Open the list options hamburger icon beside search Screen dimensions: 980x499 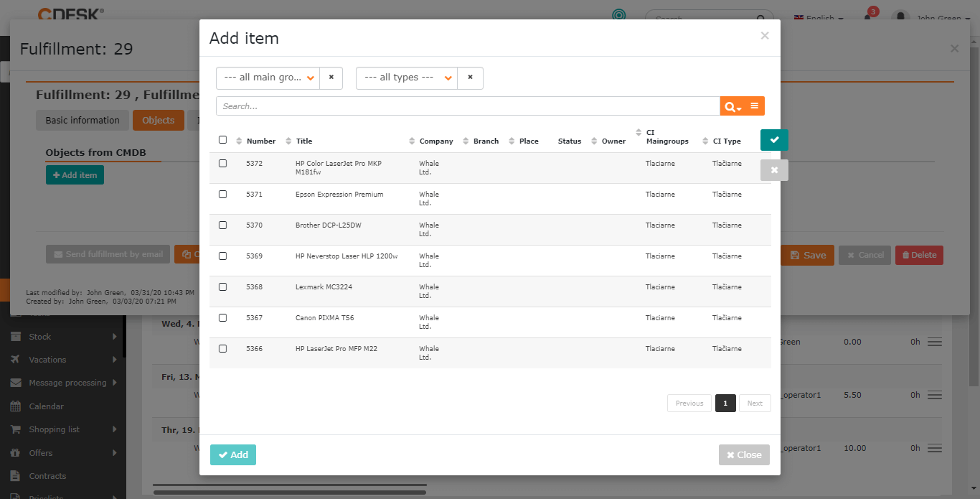[755, 106]
